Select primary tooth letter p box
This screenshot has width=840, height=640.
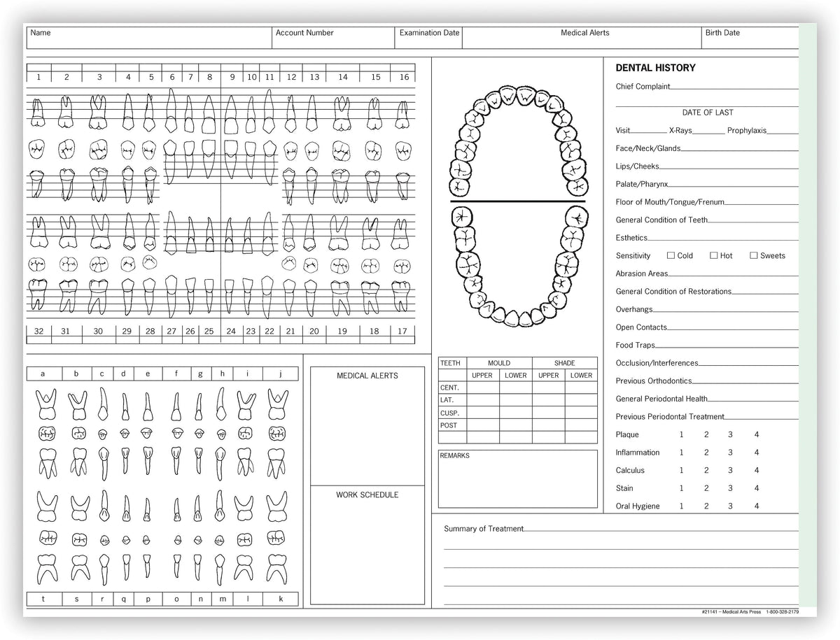[148, 599]
